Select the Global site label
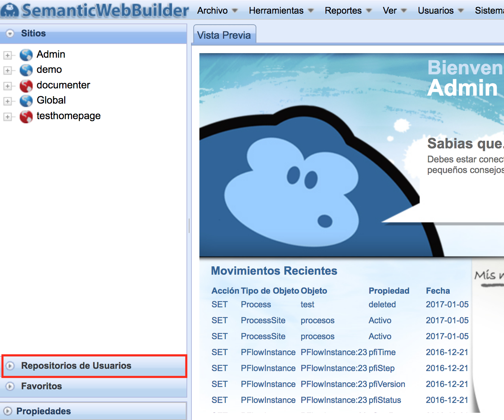This screenshot has height=420, width=504. coord(51,100)
